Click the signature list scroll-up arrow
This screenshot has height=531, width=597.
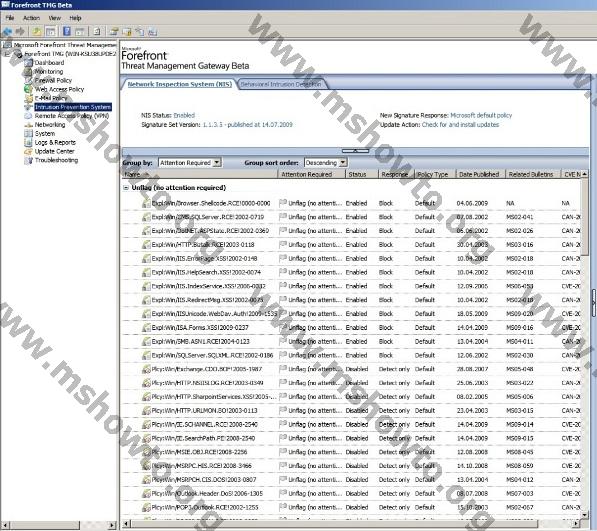[x=585, y=174]
